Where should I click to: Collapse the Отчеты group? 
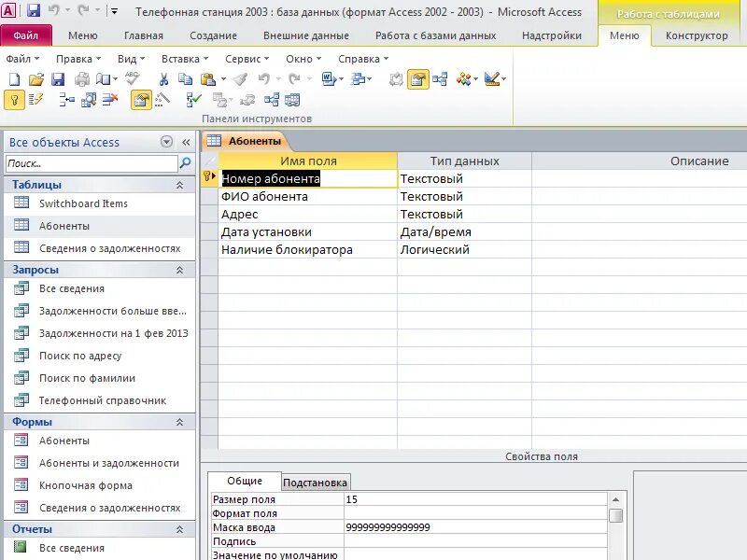point(179,529)
